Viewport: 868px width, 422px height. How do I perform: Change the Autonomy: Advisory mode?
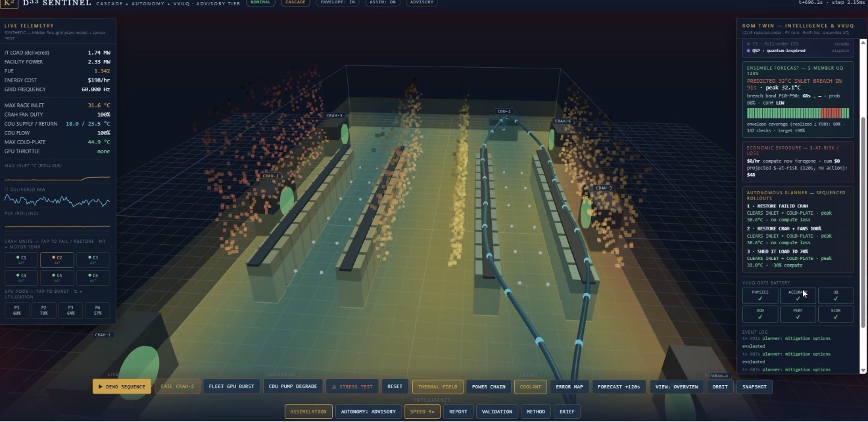[368, 411]
